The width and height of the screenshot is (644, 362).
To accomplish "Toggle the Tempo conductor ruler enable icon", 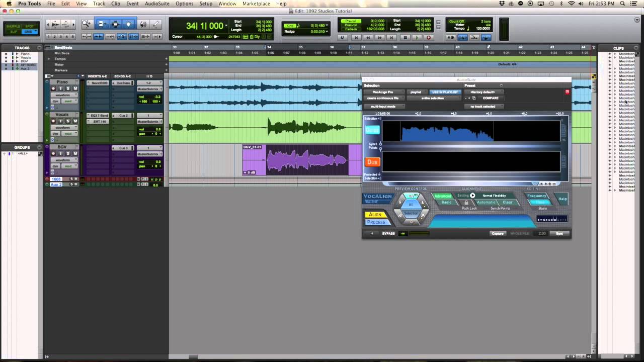I will point(487,38).
